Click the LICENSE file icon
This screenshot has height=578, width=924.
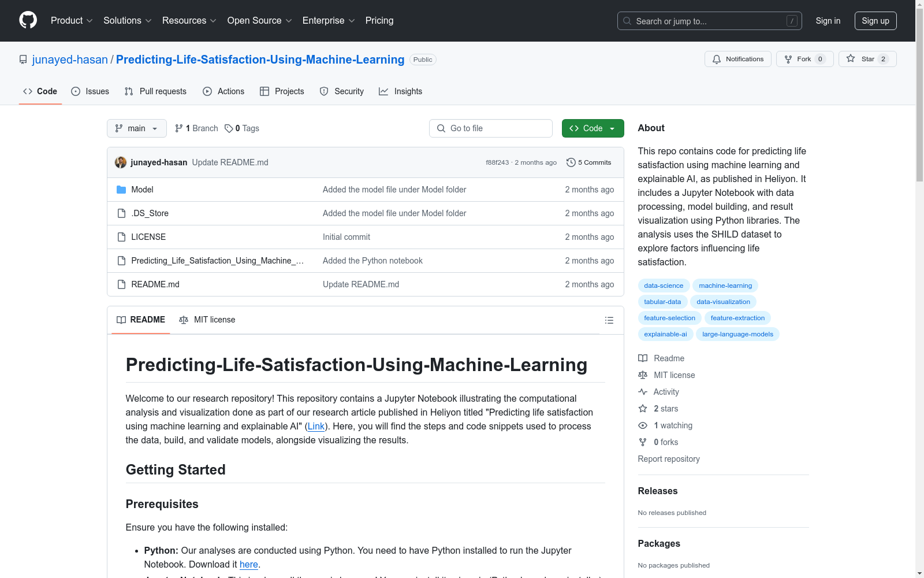[121, 237]
